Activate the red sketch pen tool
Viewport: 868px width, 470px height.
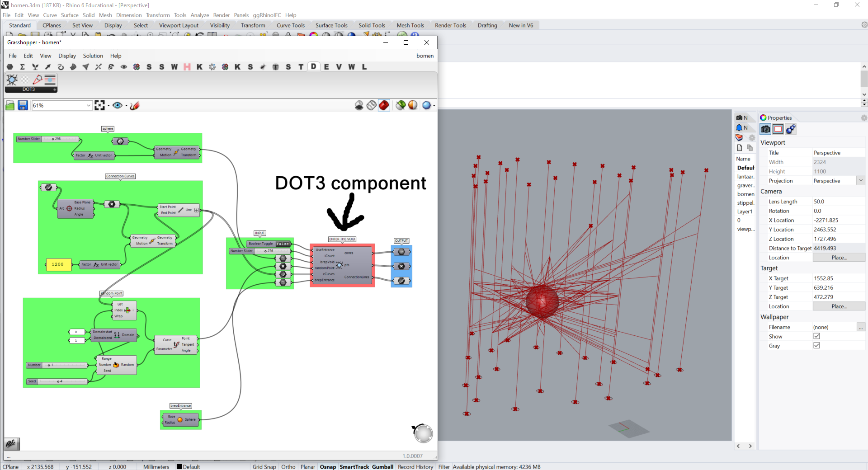tap(135, 106)
